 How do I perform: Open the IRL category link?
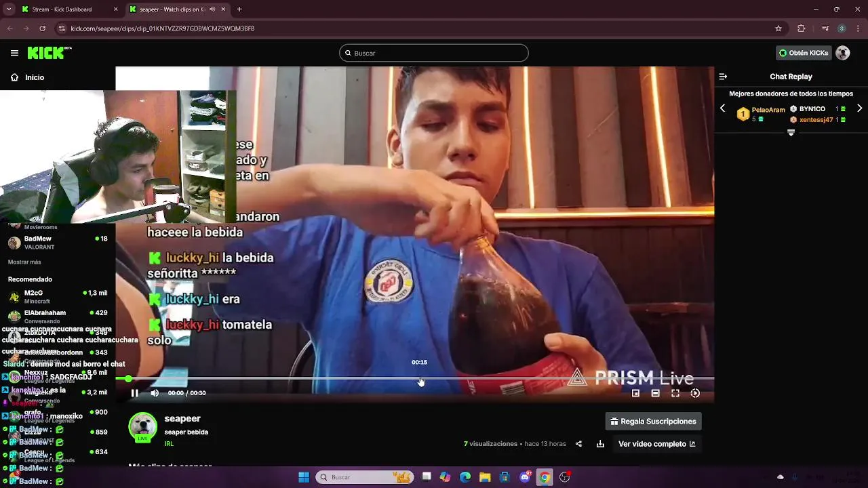pos(169,444)
